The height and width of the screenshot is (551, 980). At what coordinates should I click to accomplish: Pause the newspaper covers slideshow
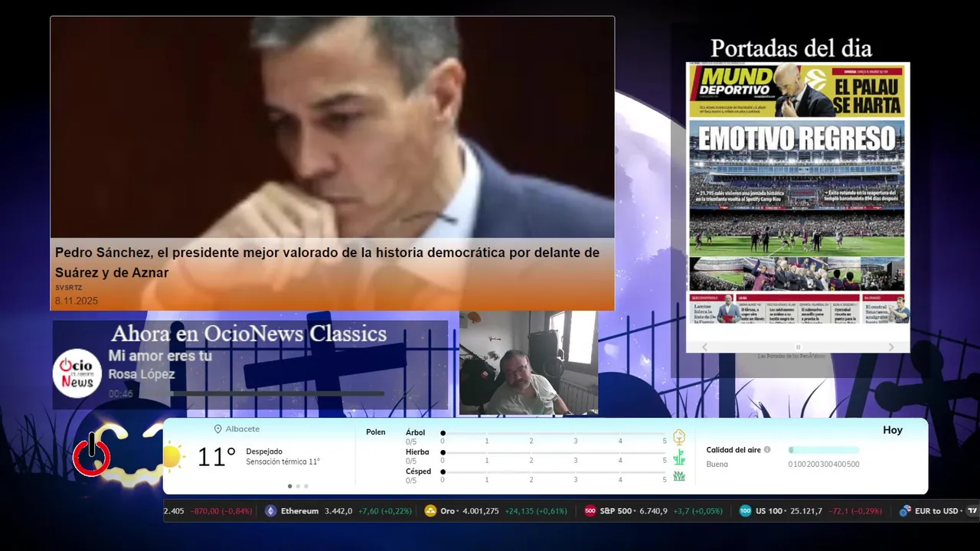(798, 347)
